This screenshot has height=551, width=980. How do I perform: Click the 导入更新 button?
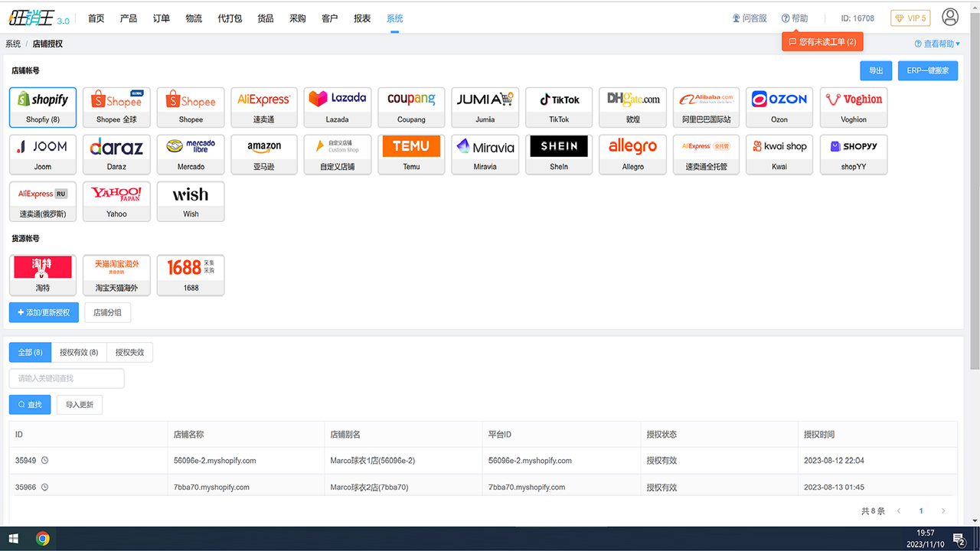point(80,404)
